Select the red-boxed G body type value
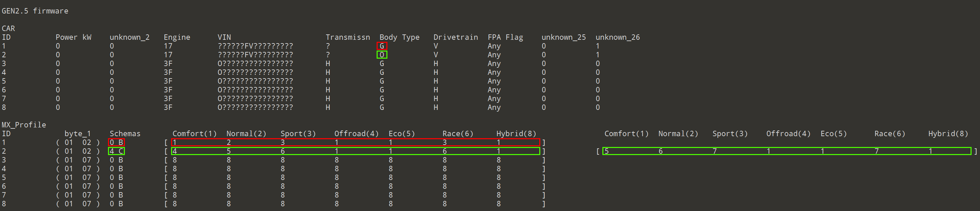Image resolution: width=980 pixels, height=211 pixels. (382, 46)
